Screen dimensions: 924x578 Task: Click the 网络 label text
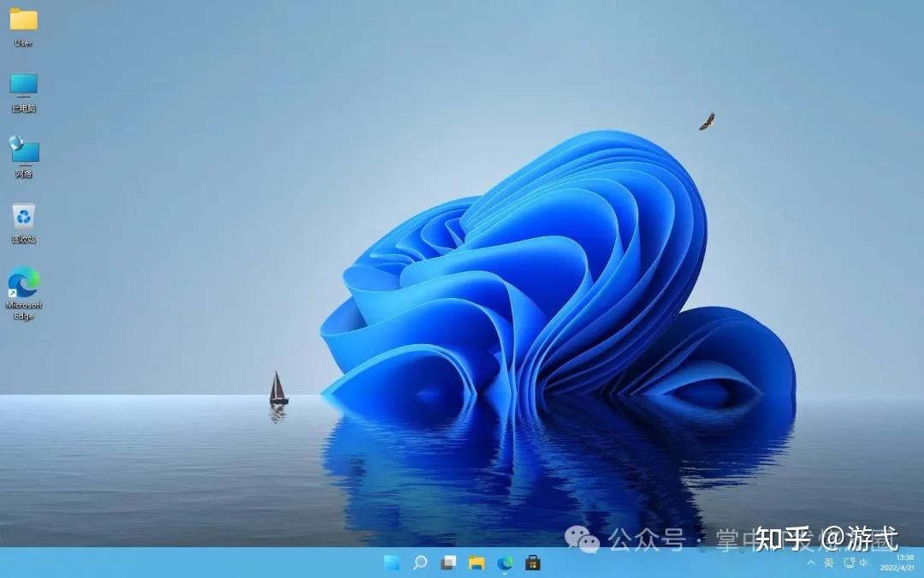(x=24, y=174)
